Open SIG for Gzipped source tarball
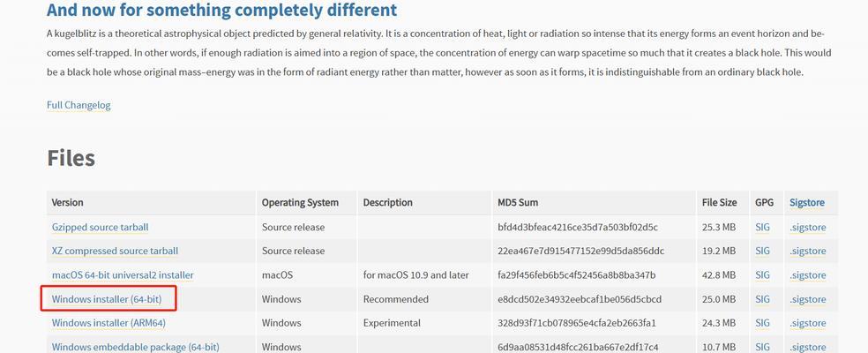This screenshot has height=353, width=868. (762, 227)
